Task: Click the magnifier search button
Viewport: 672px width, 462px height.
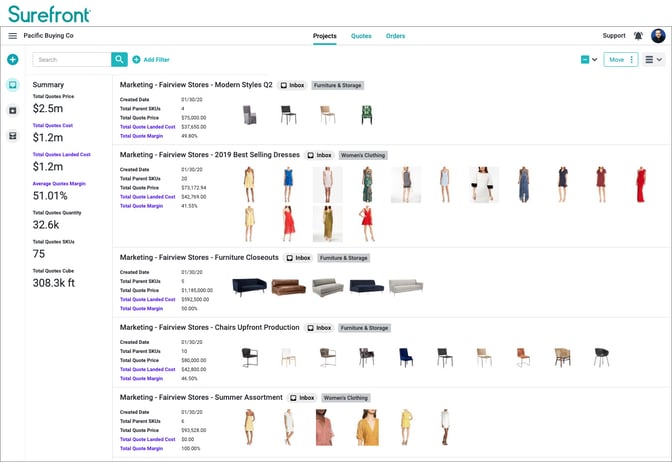Action: coord(120,60)
